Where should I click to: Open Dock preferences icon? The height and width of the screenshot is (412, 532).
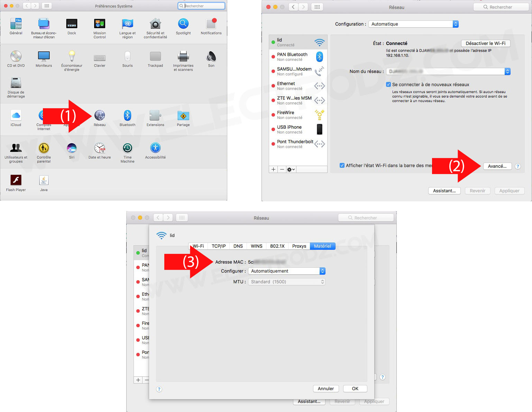pyautogui.click(x=72, y=24)
